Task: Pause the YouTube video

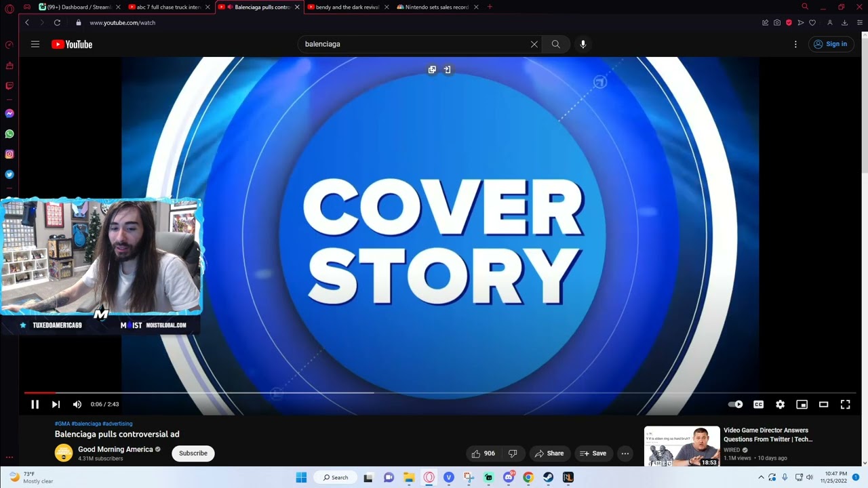Action: [35, 405]
